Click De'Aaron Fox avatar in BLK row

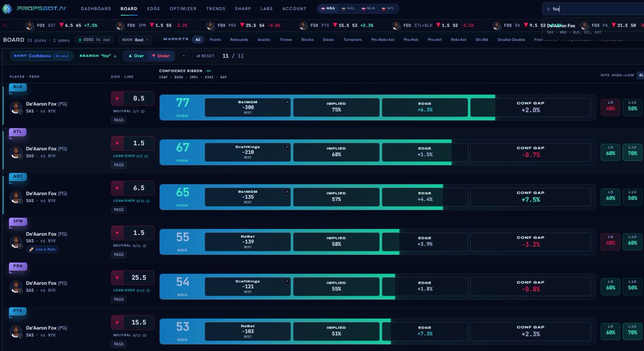[16, 107]
